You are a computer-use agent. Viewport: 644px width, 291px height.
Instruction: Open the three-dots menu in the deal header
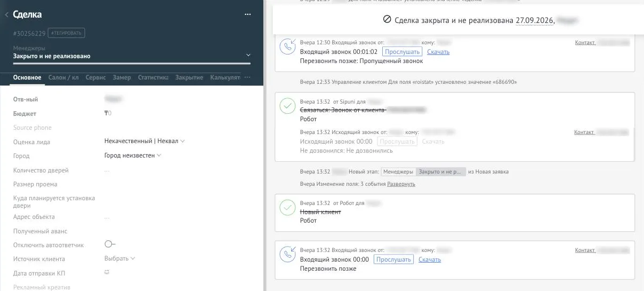pyautogui.click(x=247, y=15)
